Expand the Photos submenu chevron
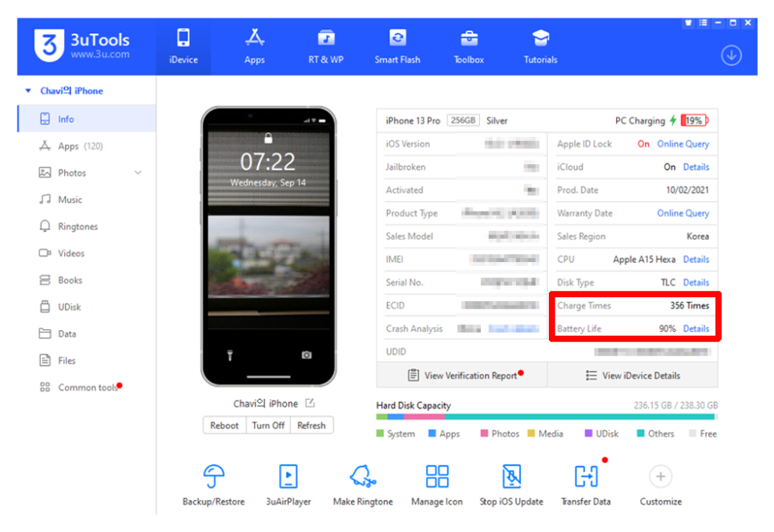This screenshot has width=774, height=532. (x=138, y=173)
